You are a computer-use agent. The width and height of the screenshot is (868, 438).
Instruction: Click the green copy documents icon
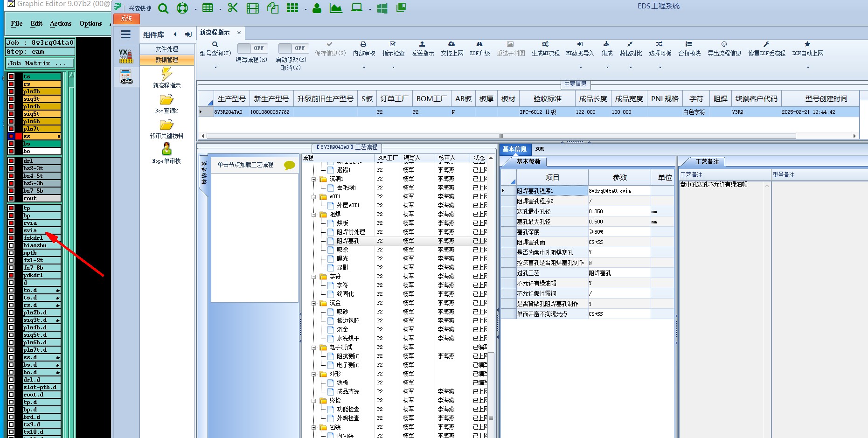(273, 8)
